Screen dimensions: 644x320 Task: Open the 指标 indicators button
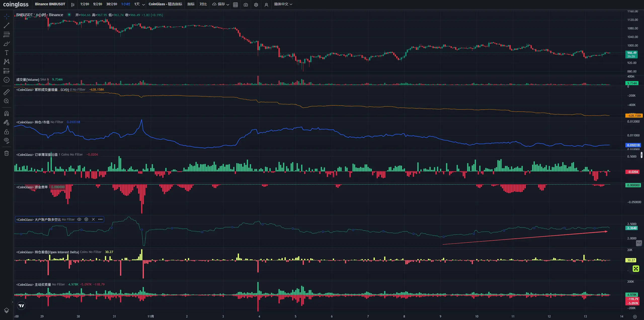click(191, 4)
